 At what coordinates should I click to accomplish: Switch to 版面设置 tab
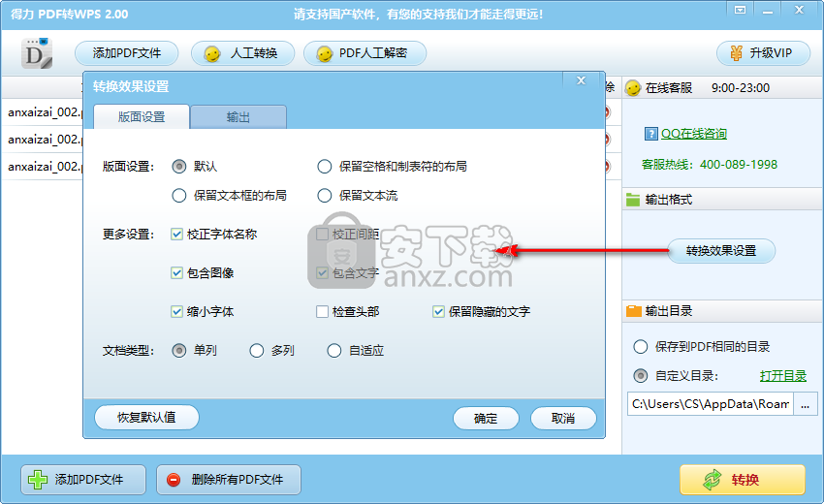[142, 116]
